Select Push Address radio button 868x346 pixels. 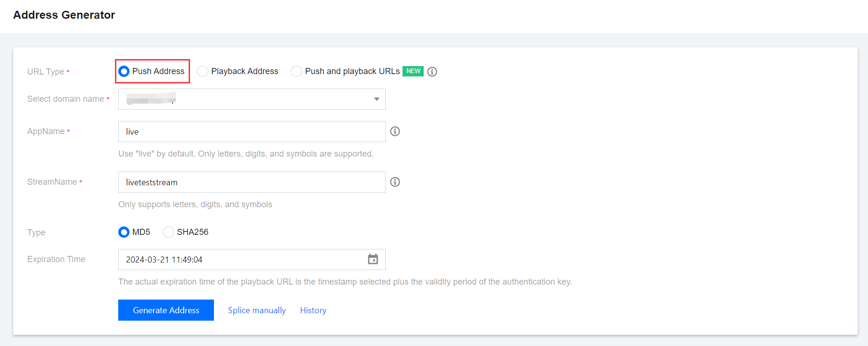[x=124, y=71]
